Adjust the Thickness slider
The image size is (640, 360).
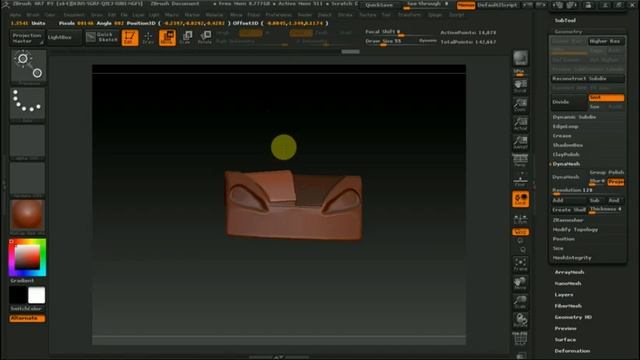coord(606,210)
